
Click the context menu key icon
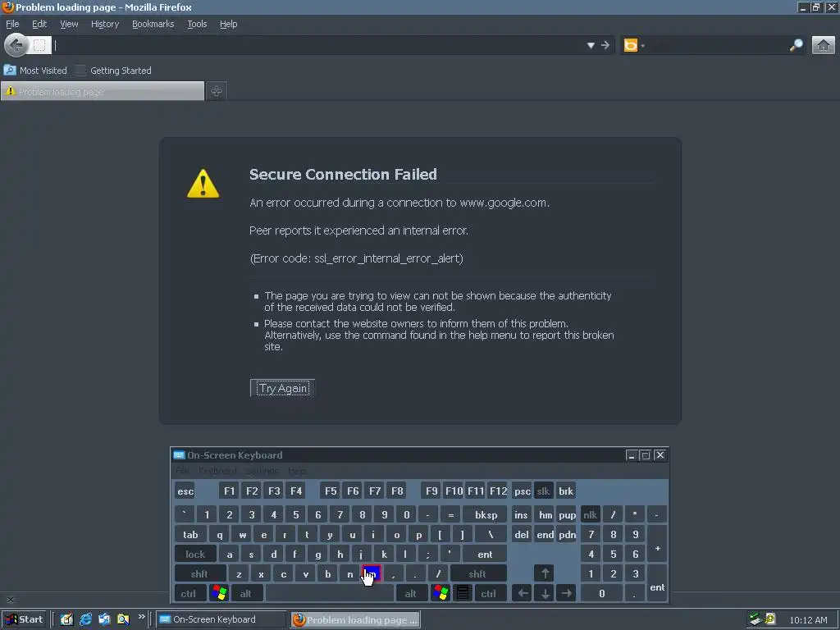463,594
